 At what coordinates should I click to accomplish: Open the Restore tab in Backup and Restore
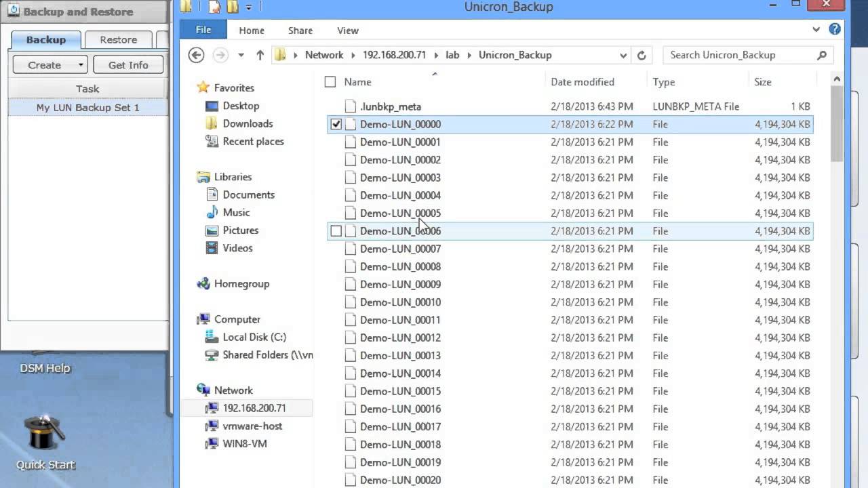click(x=119, y=39)
